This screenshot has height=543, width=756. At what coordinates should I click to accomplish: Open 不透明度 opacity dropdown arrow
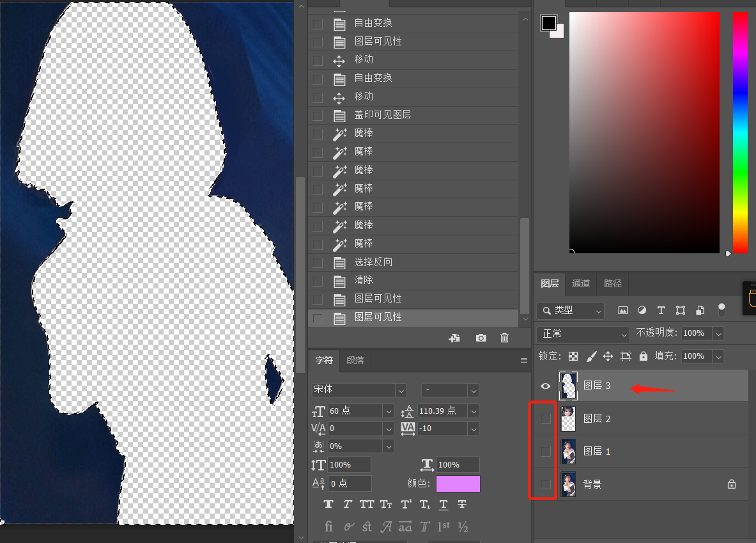point(718,333)
